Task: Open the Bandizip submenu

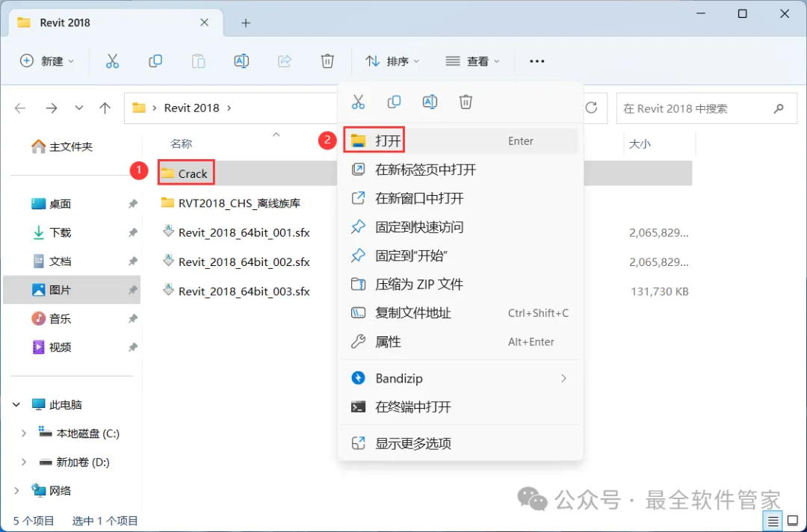Action: pos(460,379)
